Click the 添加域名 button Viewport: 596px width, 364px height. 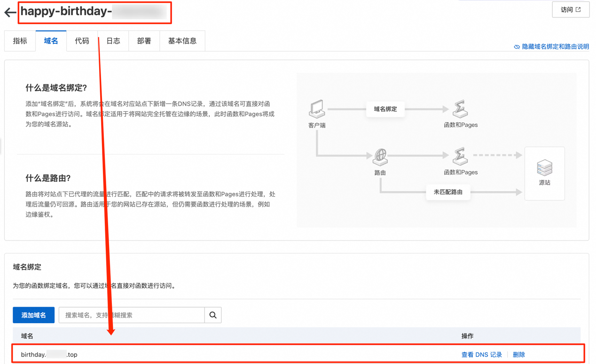[33, 315]
